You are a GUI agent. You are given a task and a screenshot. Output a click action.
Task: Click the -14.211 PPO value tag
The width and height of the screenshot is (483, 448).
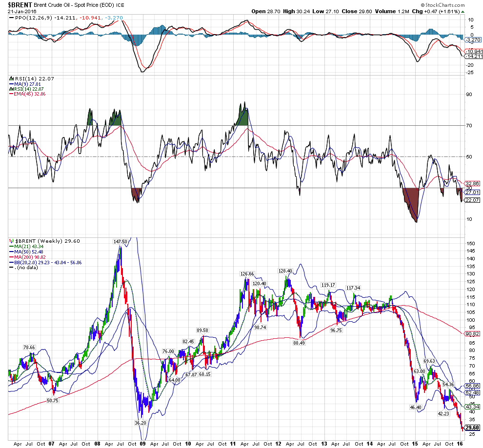pyautogui.click(x=472, y=57)
